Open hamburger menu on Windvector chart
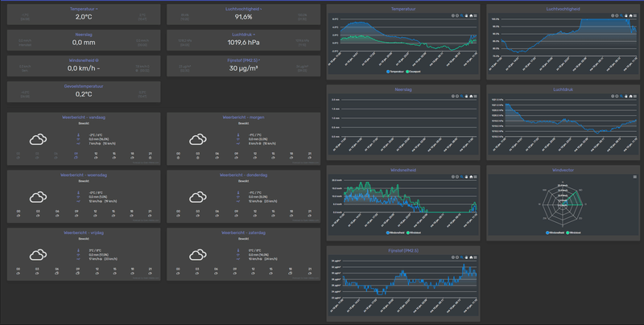Image resolution: width=644 pixels, height=325 pixels. click(635, 177)
